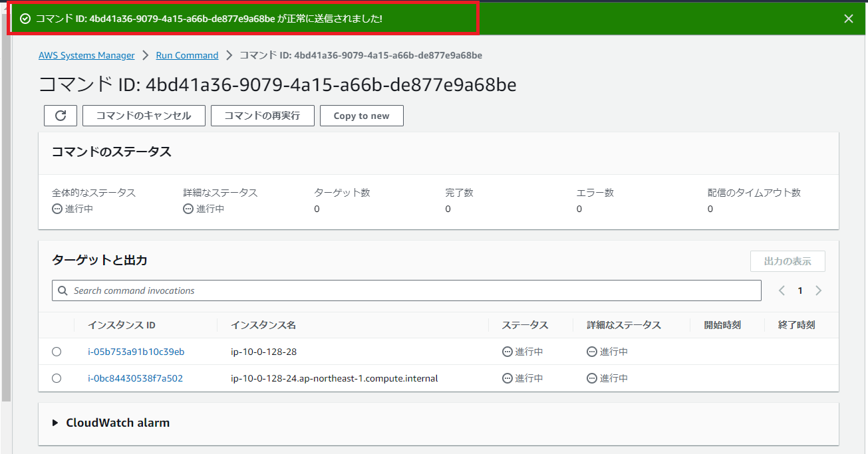Click the search magnifier icon
Viewport: 868px width, 454px height.
click(63, 290)
